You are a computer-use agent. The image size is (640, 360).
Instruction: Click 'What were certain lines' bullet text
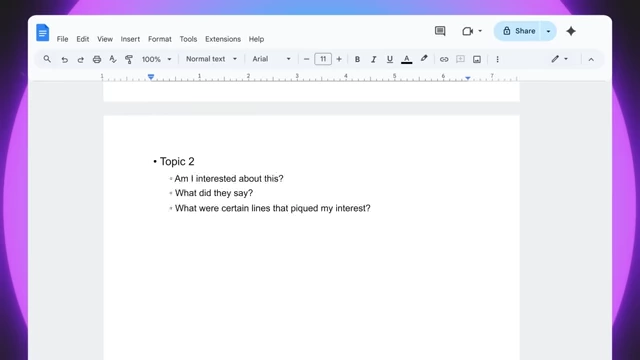273,208
